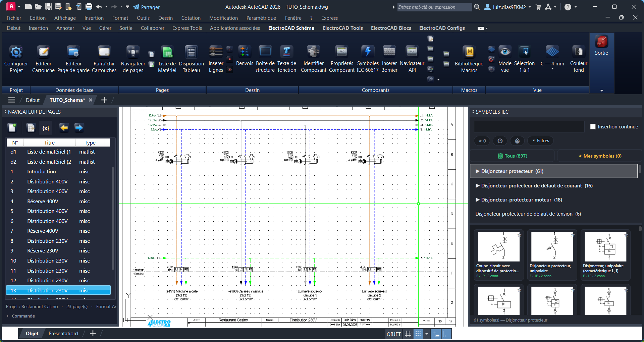Open the Quick Access Toolbar customize dropdown
The height and width of the screenshot is (342, 644).
click(127, 7)
